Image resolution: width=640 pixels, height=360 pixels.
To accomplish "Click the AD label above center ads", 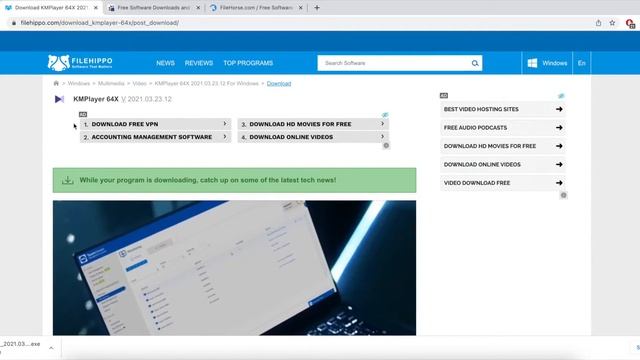I will coord(83,115).
